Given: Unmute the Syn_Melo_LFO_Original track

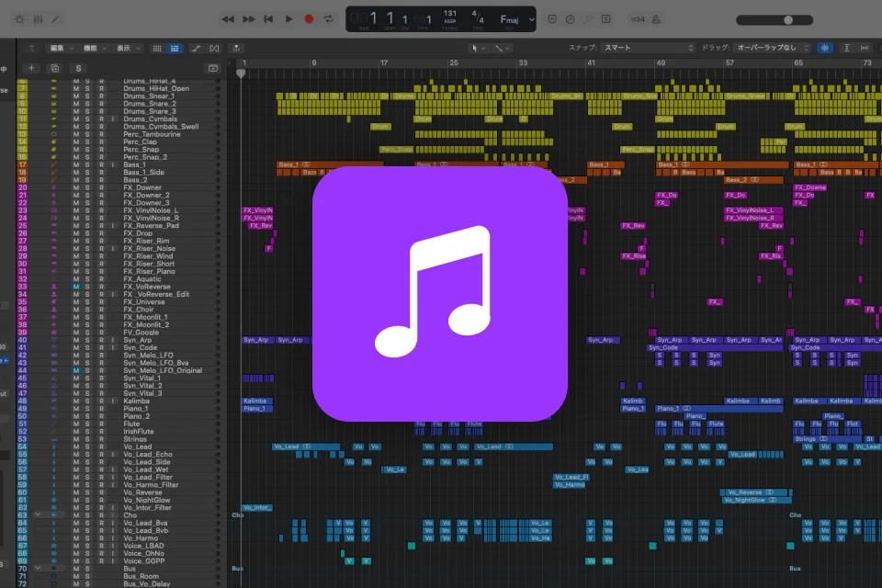Looking at the screenshot, I should [x=76, y=370].
